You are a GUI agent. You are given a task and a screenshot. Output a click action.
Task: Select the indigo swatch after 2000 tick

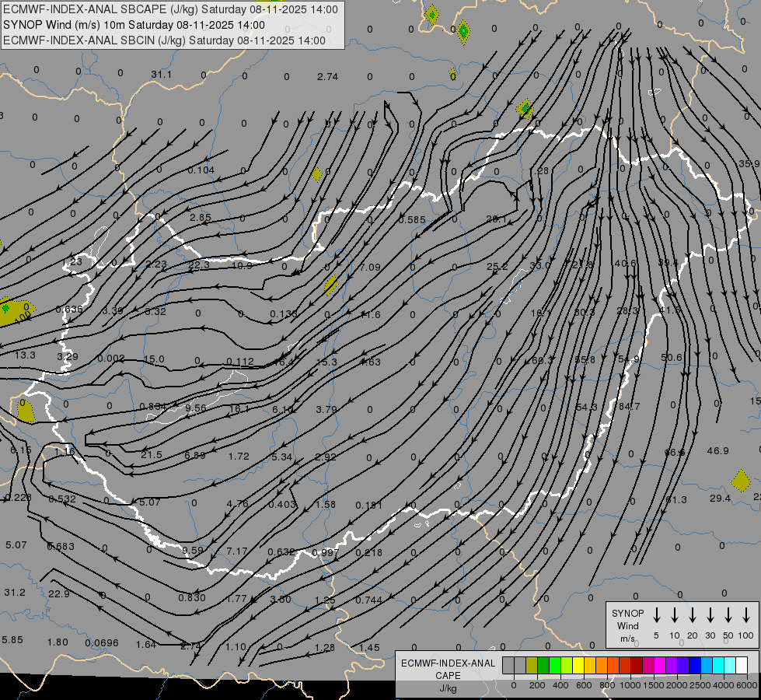[683, 666]
